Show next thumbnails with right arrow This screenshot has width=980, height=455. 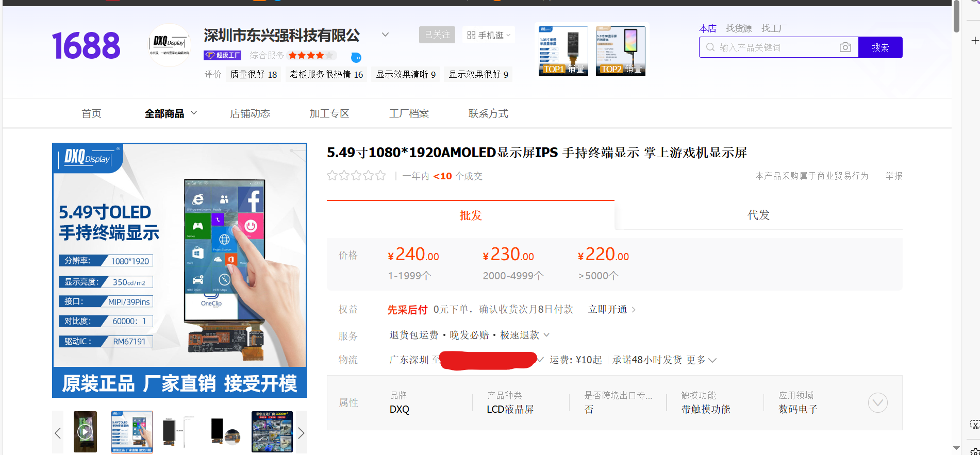point(301,432)
